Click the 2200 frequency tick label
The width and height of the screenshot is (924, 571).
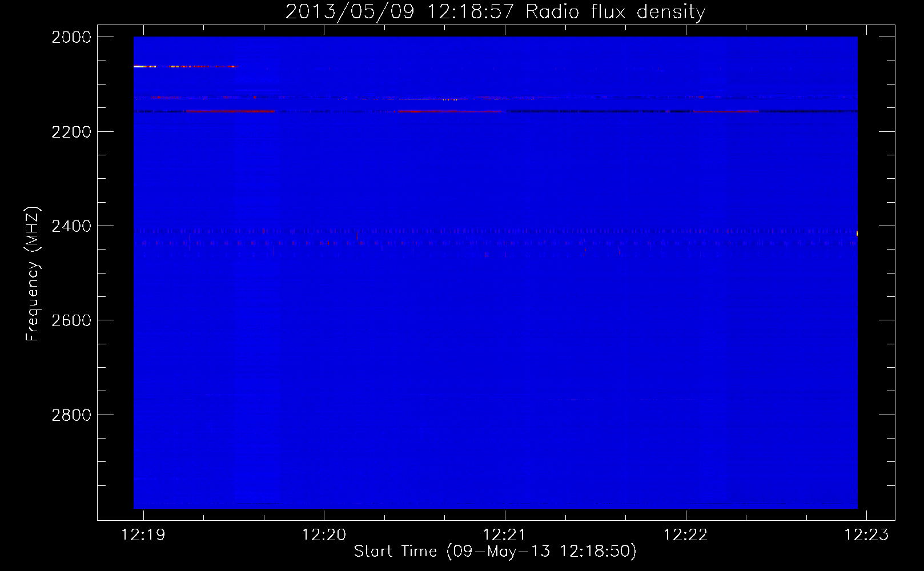point(71,132)
